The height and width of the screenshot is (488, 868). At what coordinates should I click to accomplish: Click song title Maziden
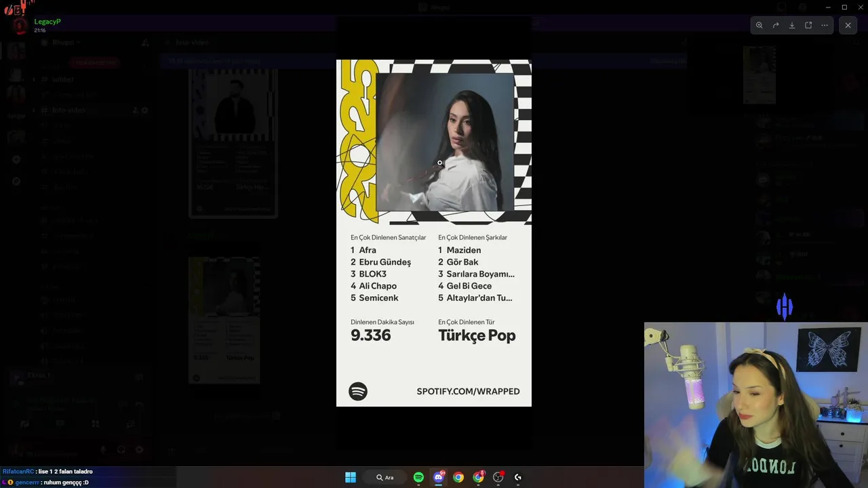click(x=464, y=250)
